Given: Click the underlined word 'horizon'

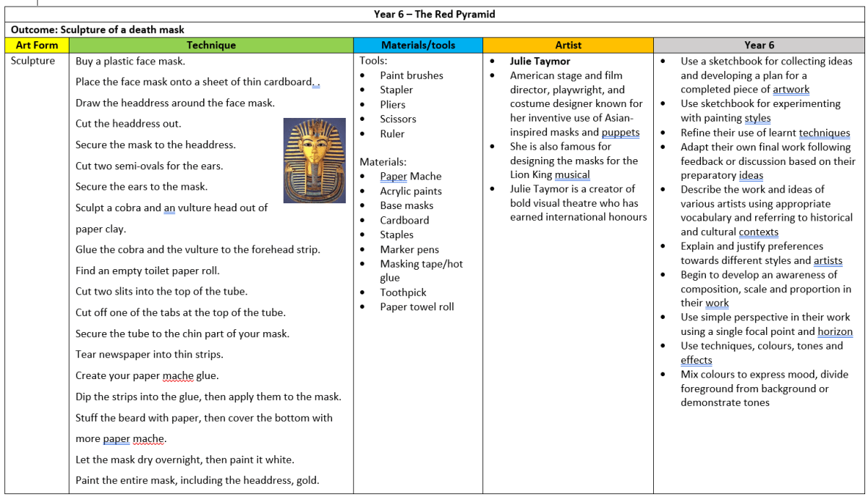Looking at the screenshot, I should [x=835, y=331].
